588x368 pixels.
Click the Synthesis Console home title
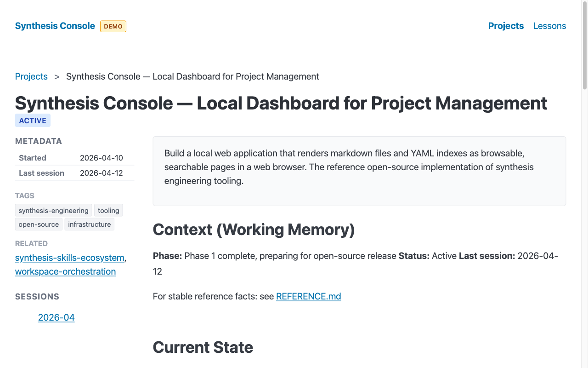pyautogui.click(x=55, y=26)
